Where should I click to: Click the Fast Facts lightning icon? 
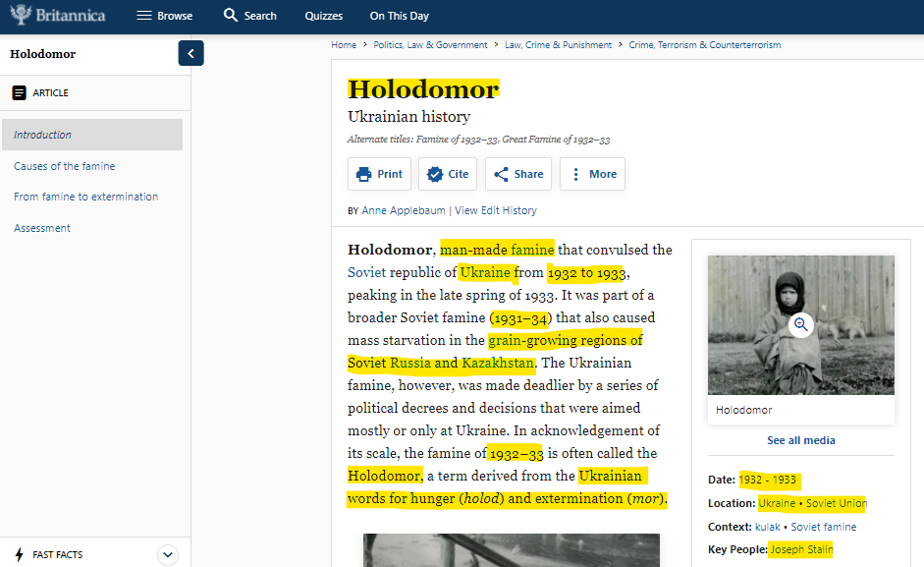tap(20, 554)
